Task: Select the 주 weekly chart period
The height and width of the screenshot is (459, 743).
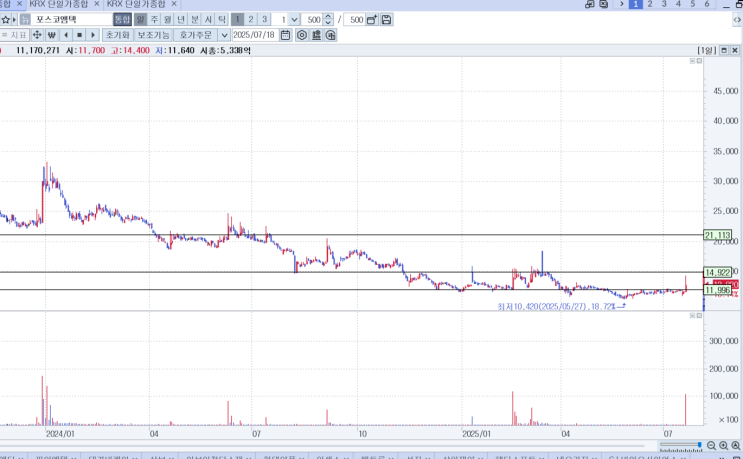Action: coord(154,19)
